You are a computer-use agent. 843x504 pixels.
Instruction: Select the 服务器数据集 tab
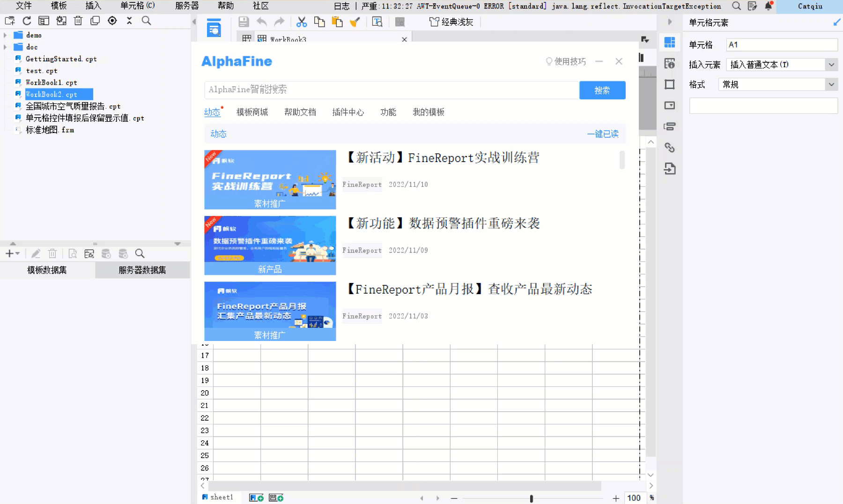pos(142,270)
